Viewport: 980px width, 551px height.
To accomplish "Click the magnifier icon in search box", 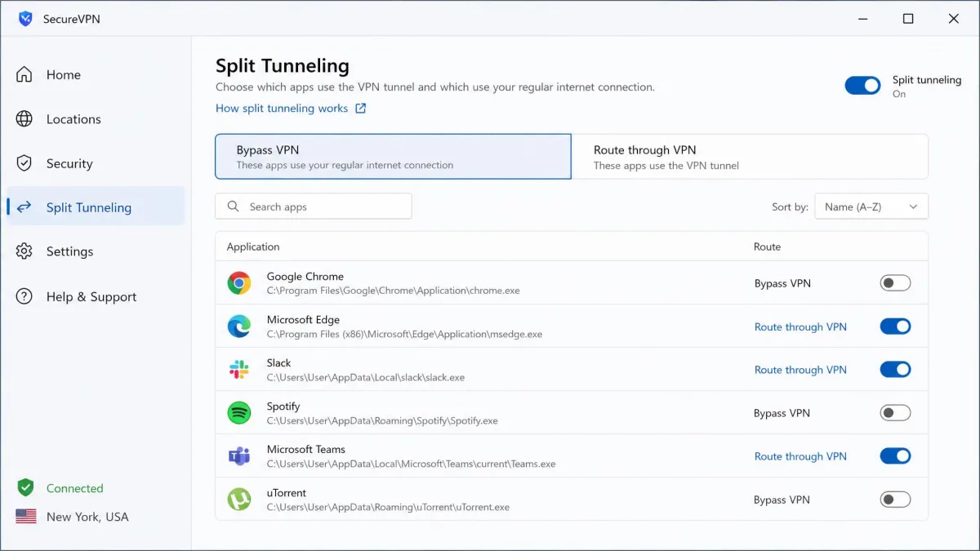I will point(234,207).
